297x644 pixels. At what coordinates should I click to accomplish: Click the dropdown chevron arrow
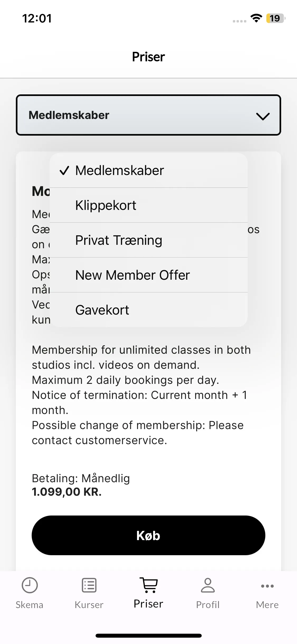point(263,116)
